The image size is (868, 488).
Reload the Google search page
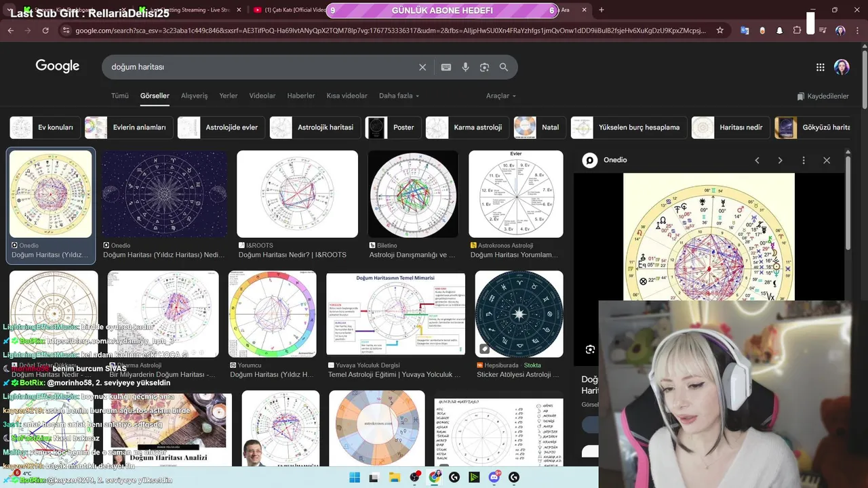point(45,30)
